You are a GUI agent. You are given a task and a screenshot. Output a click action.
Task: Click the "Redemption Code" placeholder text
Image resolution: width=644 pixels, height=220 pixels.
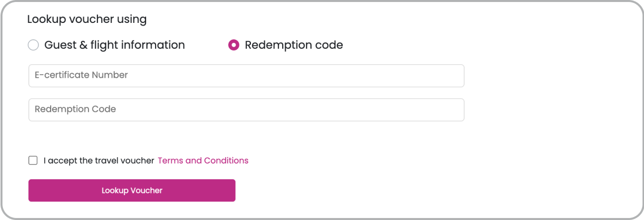pos(75,109)
